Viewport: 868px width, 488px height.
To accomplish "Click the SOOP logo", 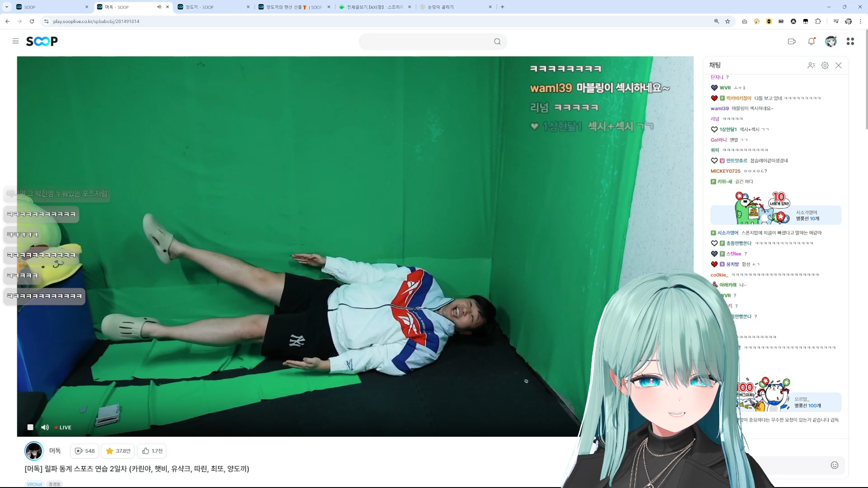I will tap(42, 42).
